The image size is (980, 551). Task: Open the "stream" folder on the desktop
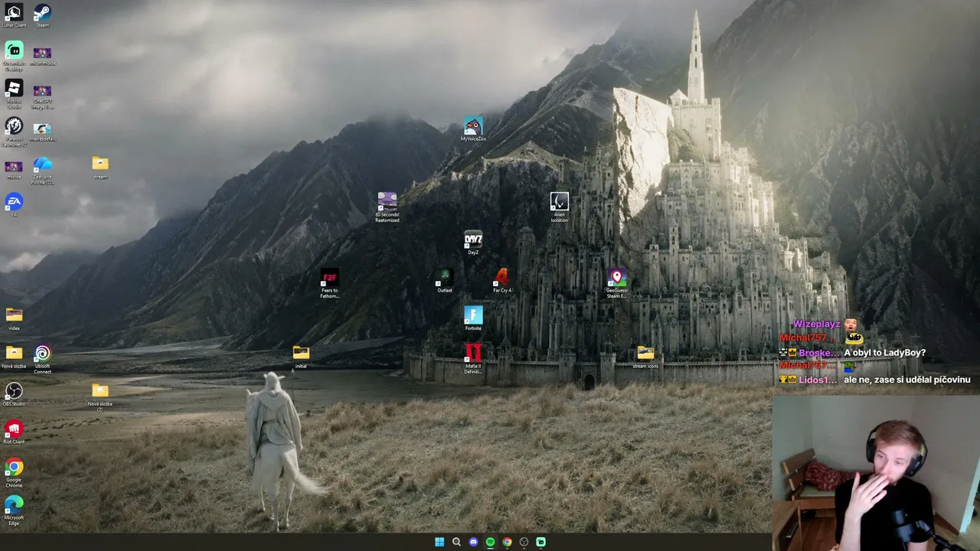(100, 167)
